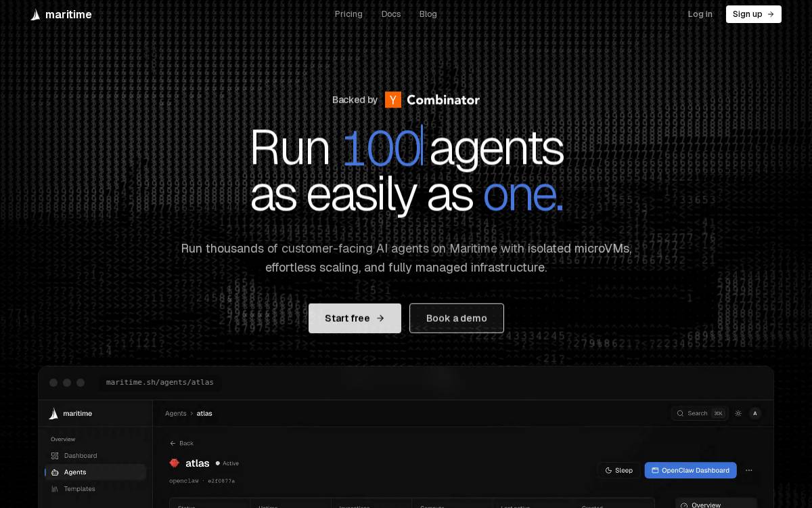Click the Sleep button
This screenshot has width=812, height=508.
click(x=619, y=470)
